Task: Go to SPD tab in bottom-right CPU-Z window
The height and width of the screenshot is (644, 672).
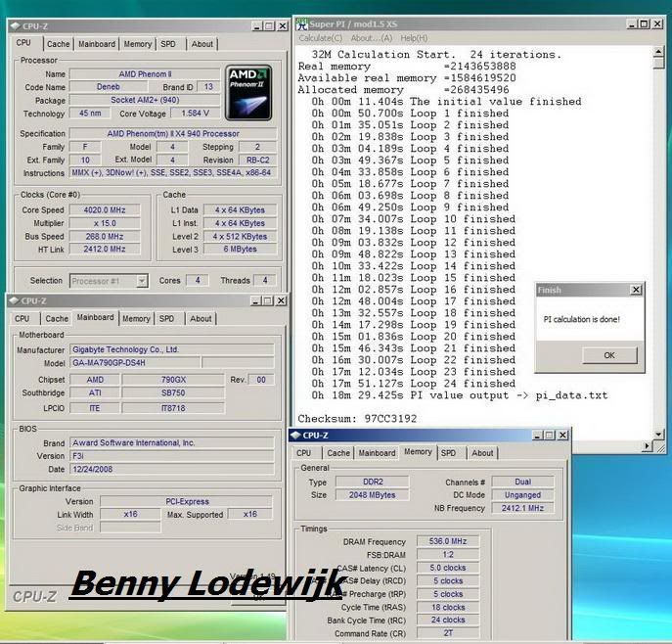Action: [448, 453]
